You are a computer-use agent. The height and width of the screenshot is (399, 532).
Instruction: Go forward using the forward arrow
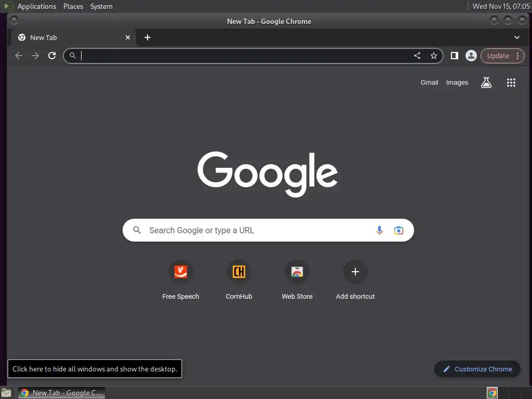[35, 56]
